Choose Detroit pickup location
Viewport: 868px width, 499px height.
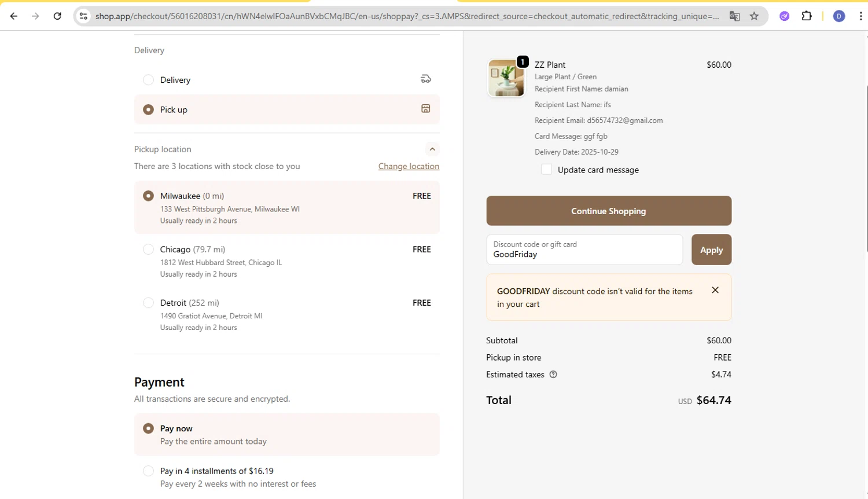coord(149,303)
